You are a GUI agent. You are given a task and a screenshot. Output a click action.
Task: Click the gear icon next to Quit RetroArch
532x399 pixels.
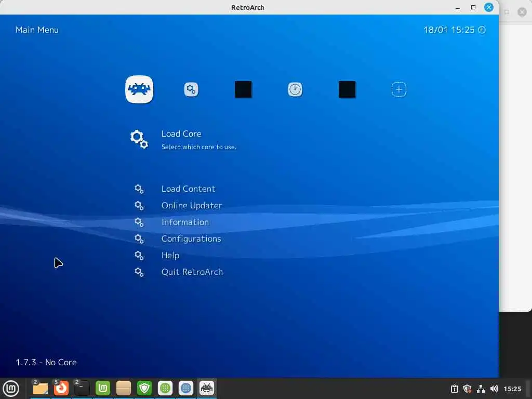coord(139,272)
